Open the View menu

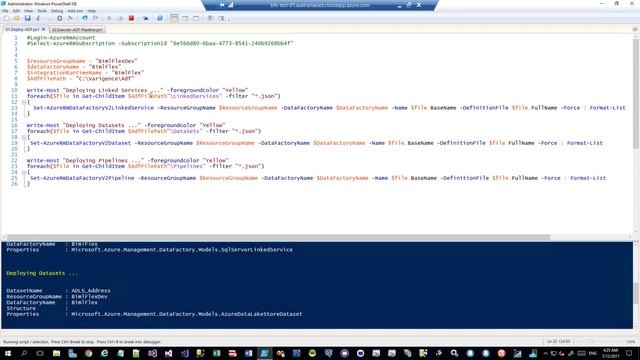28,11
